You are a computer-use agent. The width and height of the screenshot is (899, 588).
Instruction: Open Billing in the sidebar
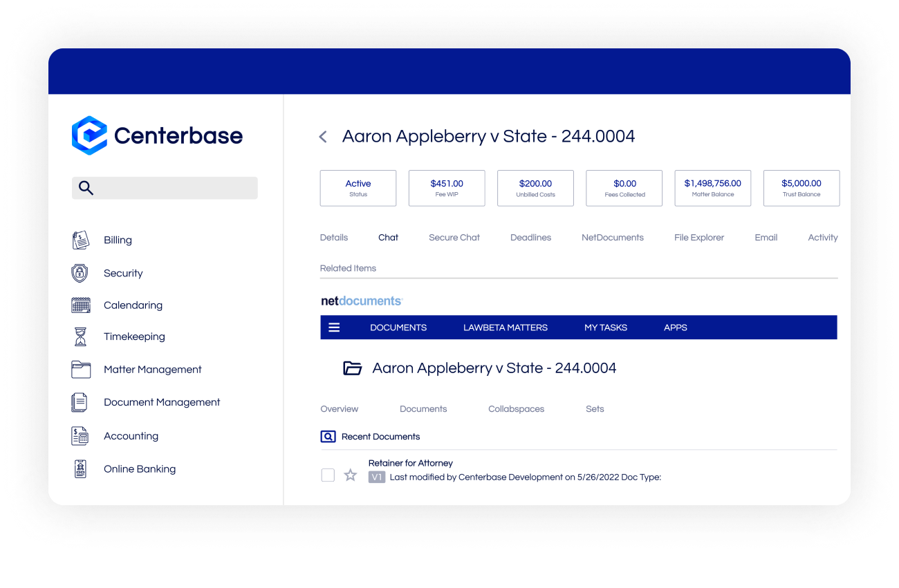click(x=118, y=240)
